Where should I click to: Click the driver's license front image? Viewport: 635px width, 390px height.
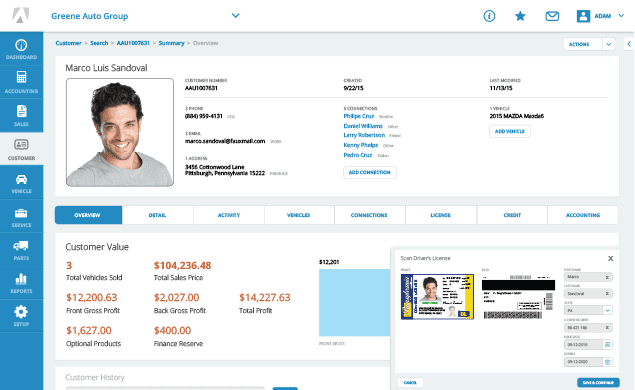(437, 297)
